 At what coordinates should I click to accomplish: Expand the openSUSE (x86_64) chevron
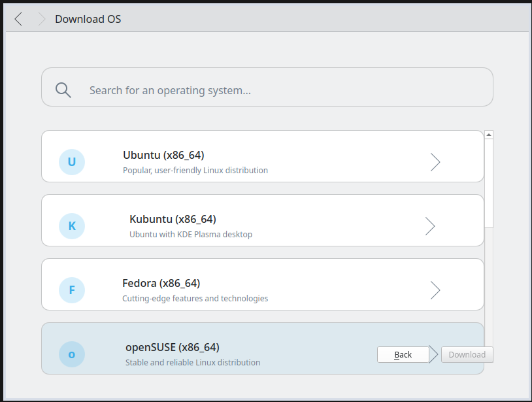point(433,354)
